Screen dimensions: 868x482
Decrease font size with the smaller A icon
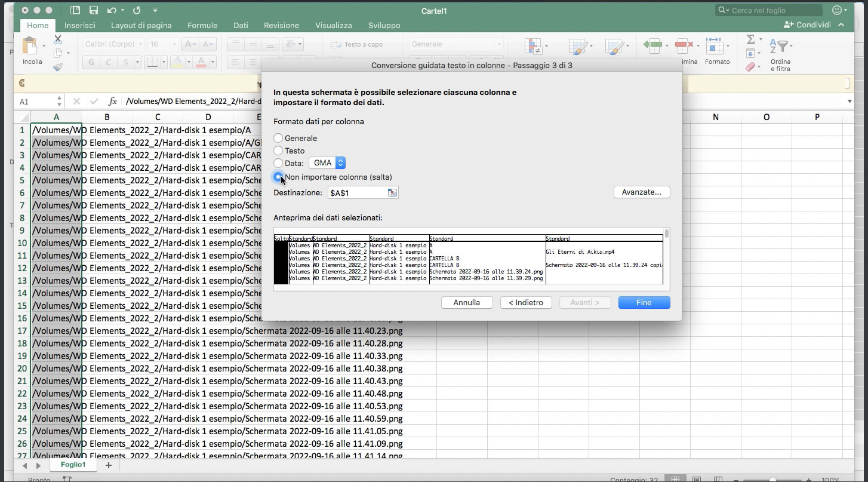[x=207, y=44]
